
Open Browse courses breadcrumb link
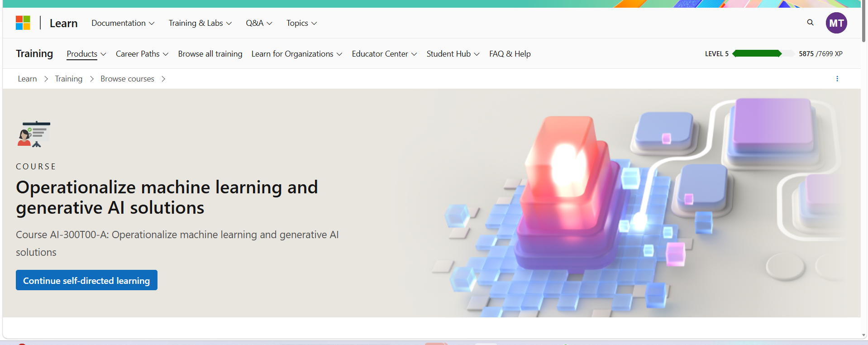(127, 79)
